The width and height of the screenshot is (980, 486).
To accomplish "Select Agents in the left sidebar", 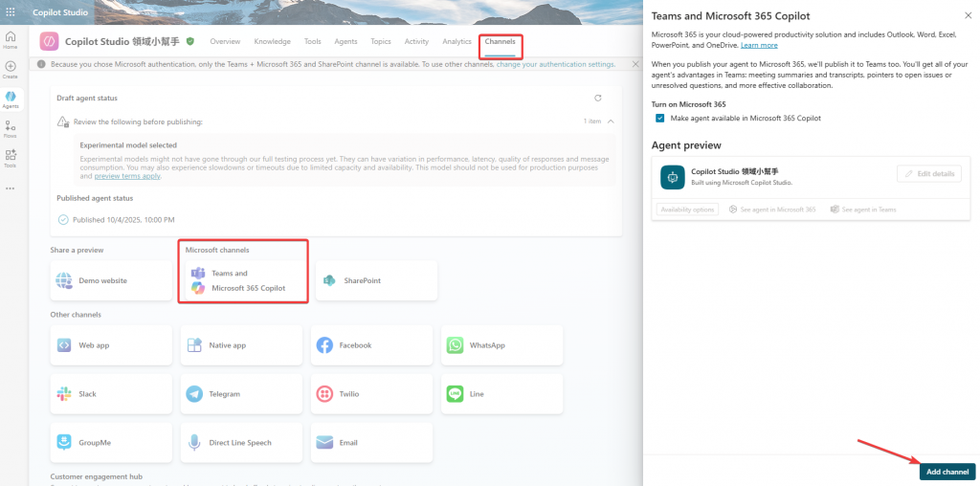I will click(11, 99).
